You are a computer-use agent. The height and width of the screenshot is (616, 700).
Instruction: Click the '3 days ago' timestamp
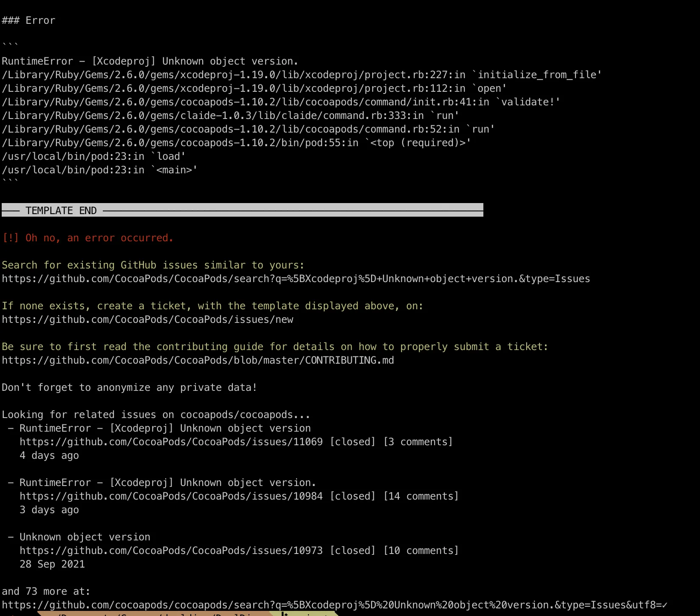click(49, 510)
